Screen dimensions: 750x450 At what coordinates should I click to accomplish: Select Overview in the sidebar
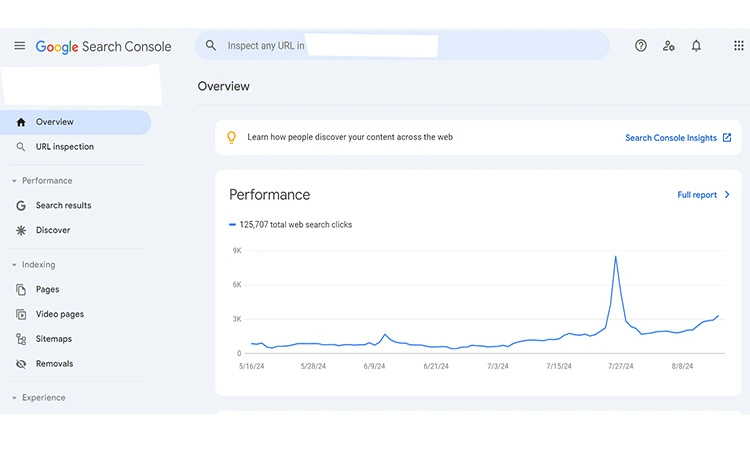[76, 122]
